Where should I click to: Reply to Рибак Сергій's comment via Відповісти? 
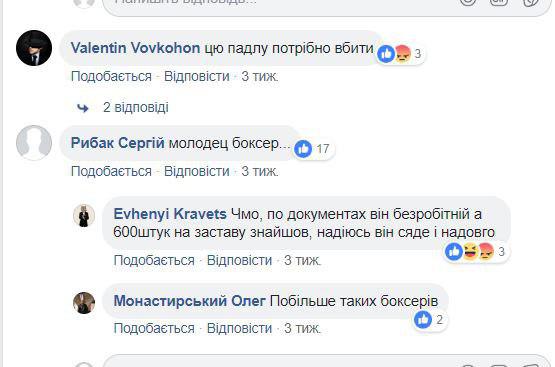197,171
